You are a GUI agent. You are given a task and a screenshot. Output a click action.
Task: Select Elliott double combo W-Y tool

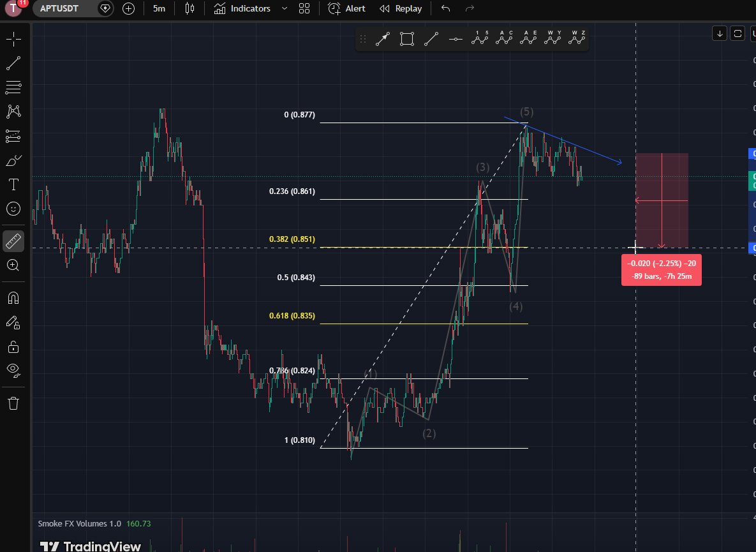point(552,38)
